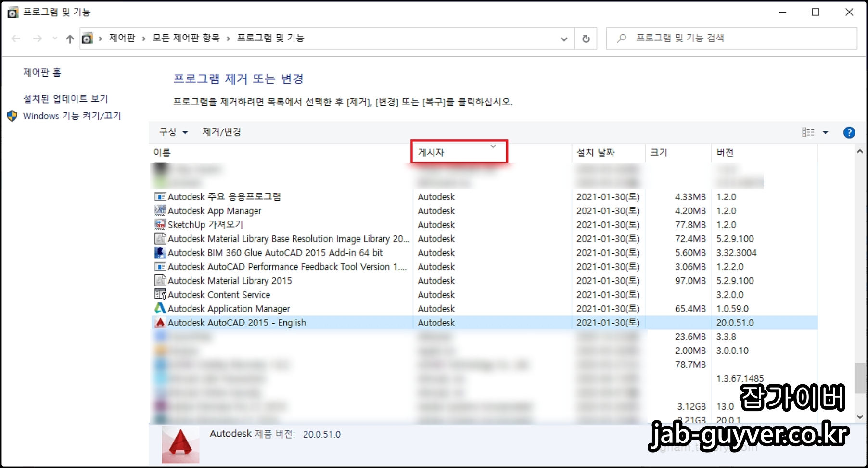The height and width of the screenshot is (468, 868).
Task: Click the search magnifier icon
Action: [x=621, y=38]
